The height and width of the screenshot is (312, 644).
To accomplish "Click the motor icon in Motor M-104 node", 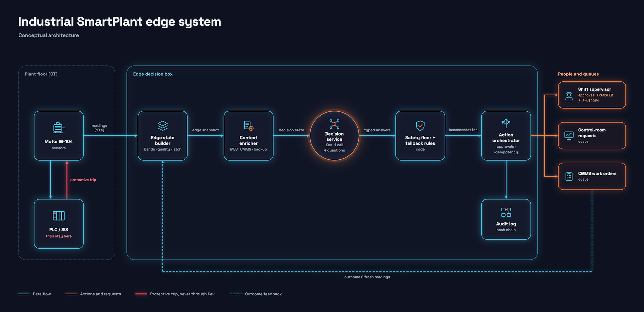I will tap(59, 128).
